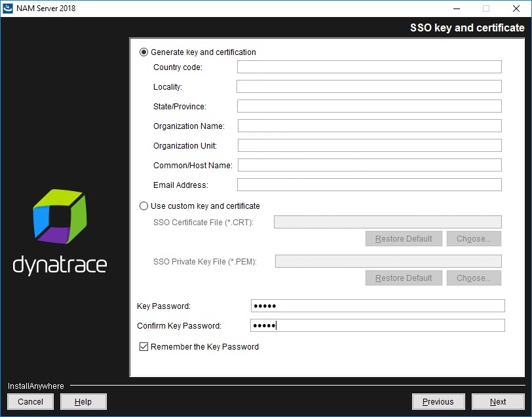Viewport: 532px width, 417px height.
Task: Select Generate key and certification radio button
Action: tap(144, 52)
